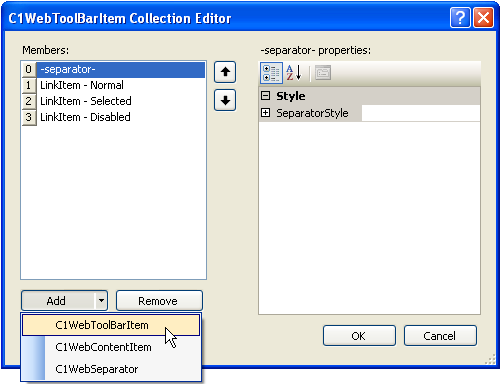
Task: Choose C1WebToolBarItem from Add menu
Action: pos(111,325)
